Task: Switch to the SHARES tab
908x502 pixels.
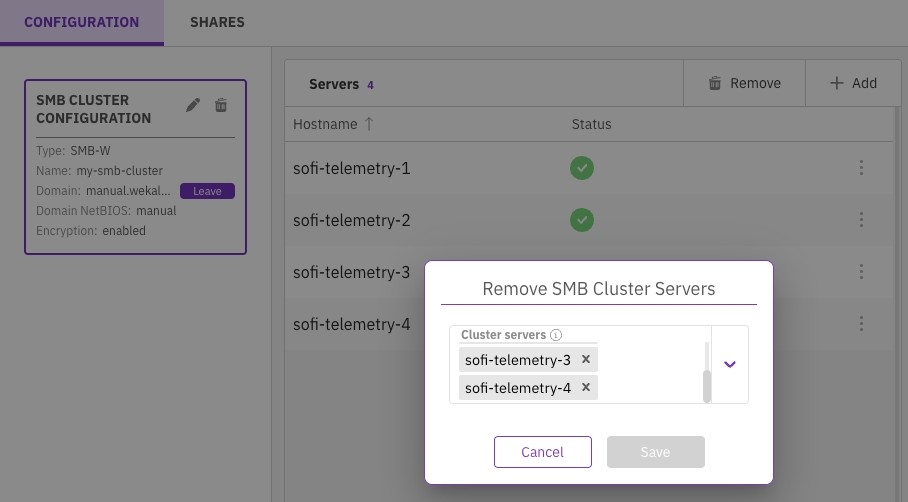Action: point(217,22)
